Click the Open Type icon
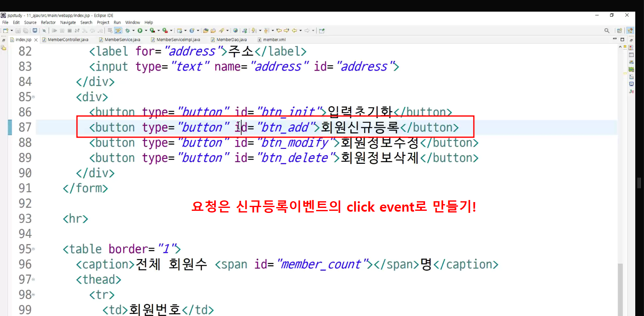The height and width of the screenshot is (316, 644). [x=206, y=30]
